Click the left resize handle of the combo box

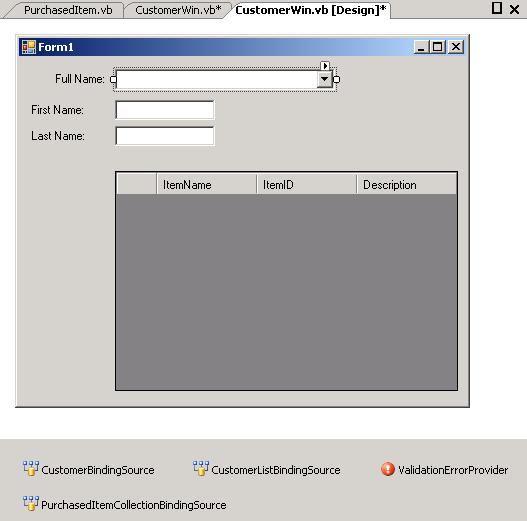coord(113,79)
